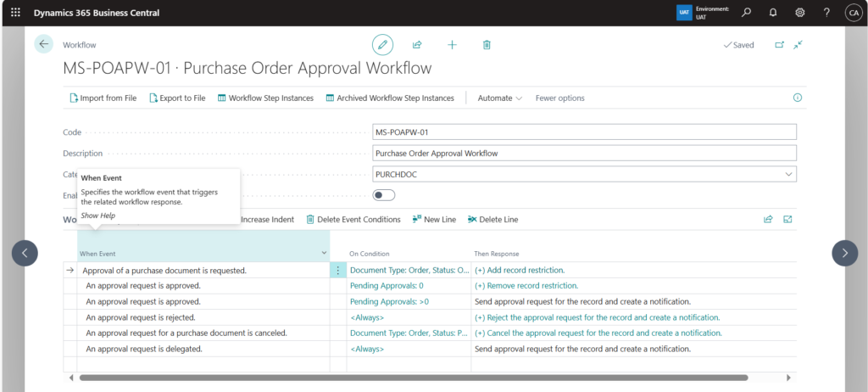Click Dynamics 365 Business Central title
This screenshot has width=868, height=392.
97,12
